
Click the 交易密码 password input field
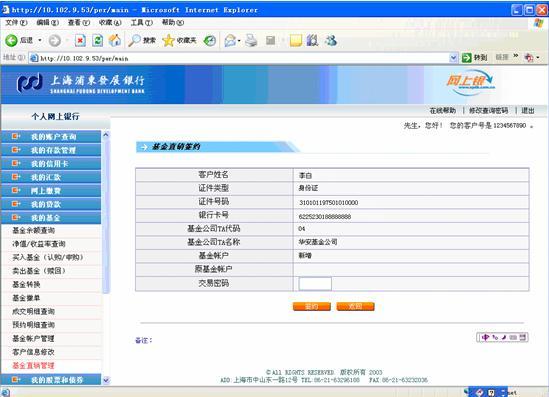(315, 284)
